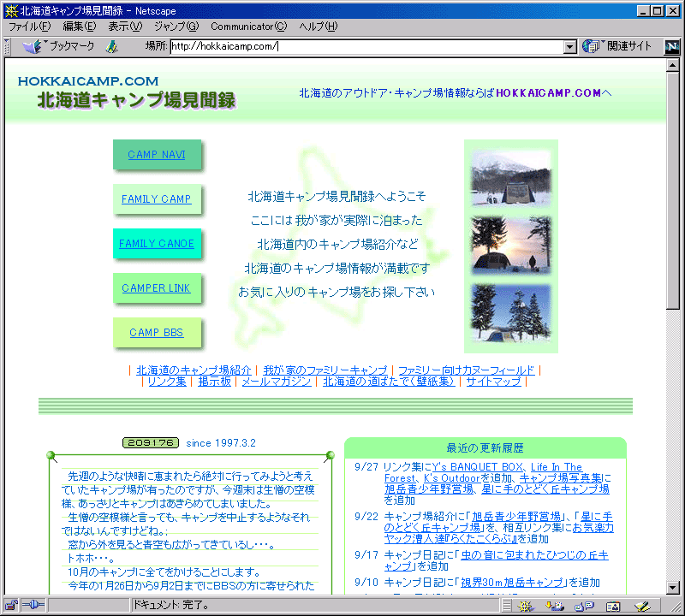Open the ジャンプ(G) menu
This screenshot has height=616, width=685.
(x=176, y=27)
